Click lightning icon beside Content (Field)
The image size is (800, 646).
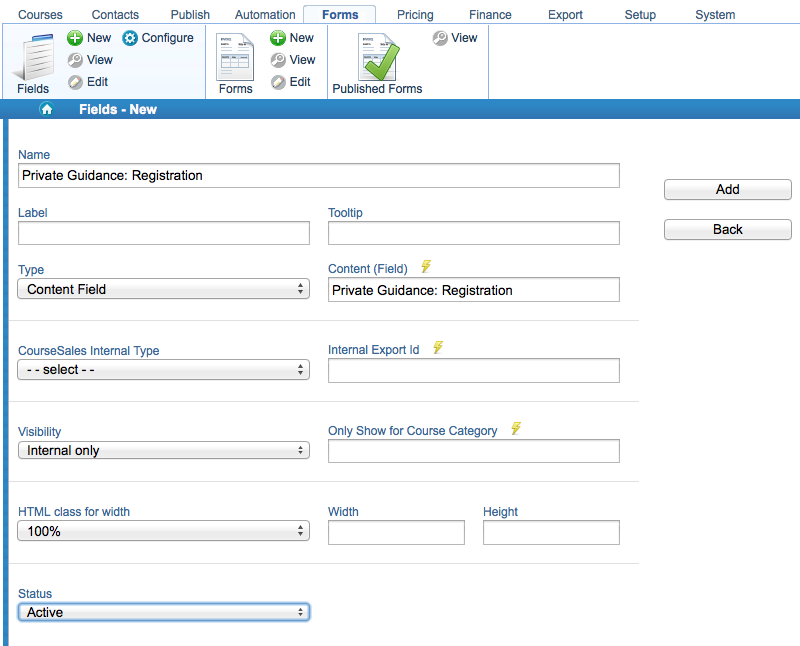[426, 266]
